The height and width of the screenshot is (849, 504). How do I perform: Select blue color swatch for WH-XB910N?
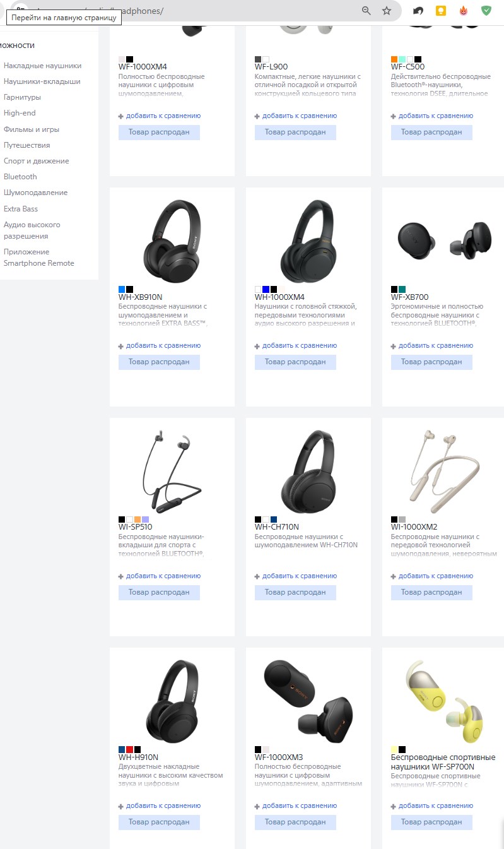(x=122, y=289)
